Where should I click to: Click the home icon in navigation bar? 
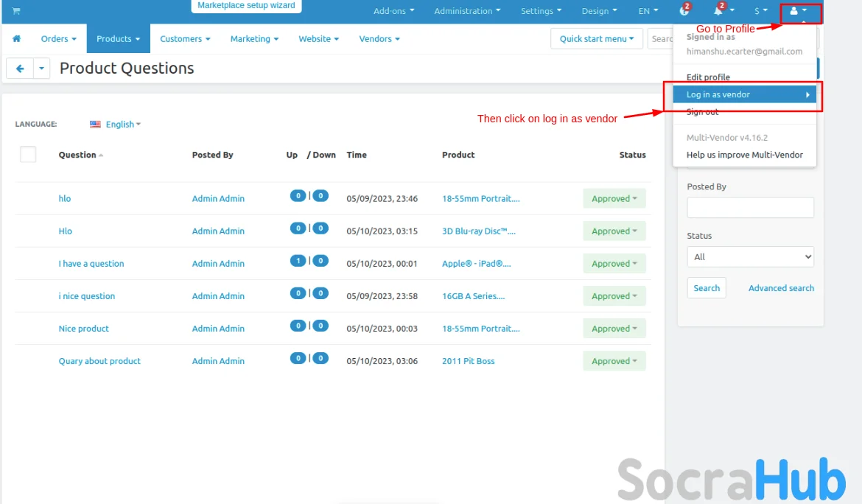[16, 38]
